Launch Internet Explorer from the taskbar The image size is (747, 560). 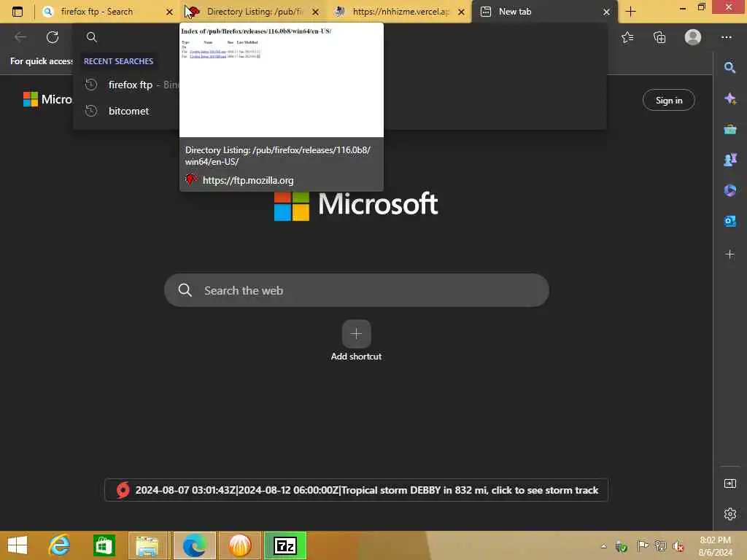(60, 545)
